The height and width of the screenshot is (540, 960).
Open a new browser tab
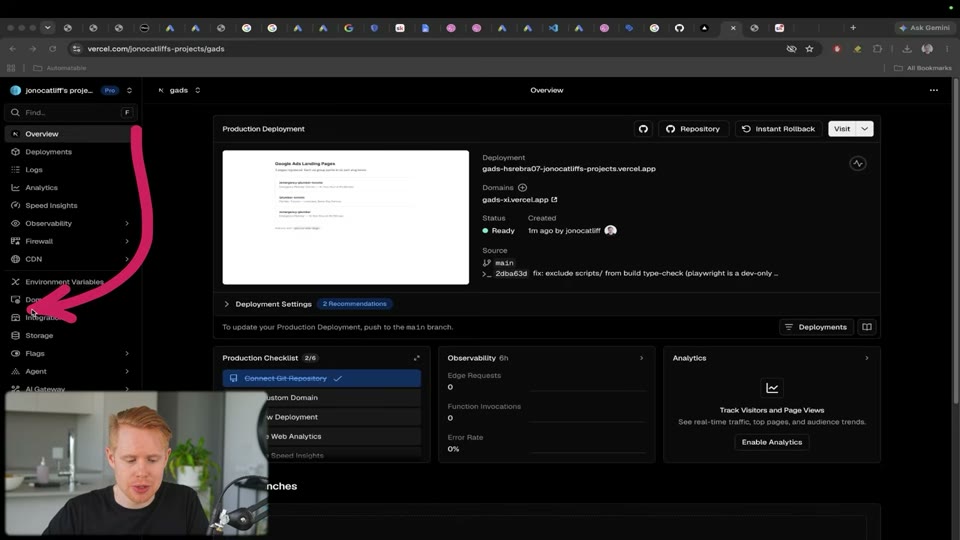coord(853,28)
